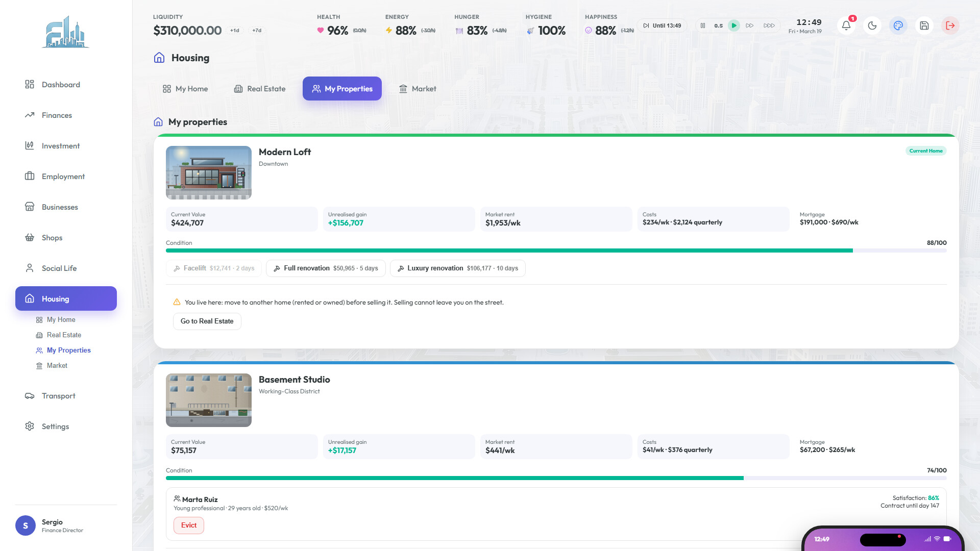
Task: Skip time until 13:49
Action: [662, 26]
